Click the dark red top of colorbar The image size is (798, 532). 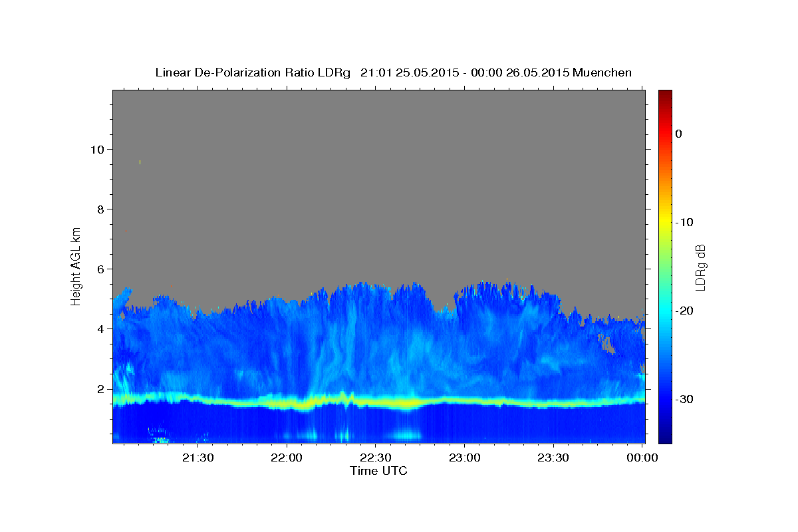point(665,94)
